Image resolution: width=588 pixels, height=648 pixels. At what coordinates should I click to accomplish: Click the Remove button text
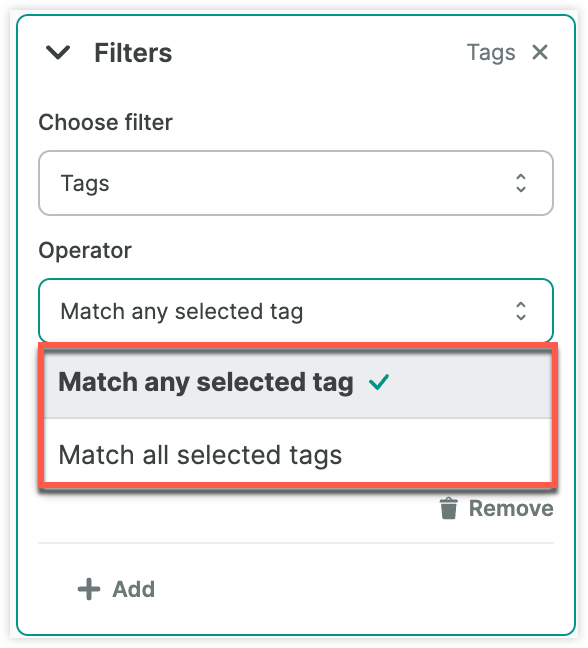pos(511,508)
